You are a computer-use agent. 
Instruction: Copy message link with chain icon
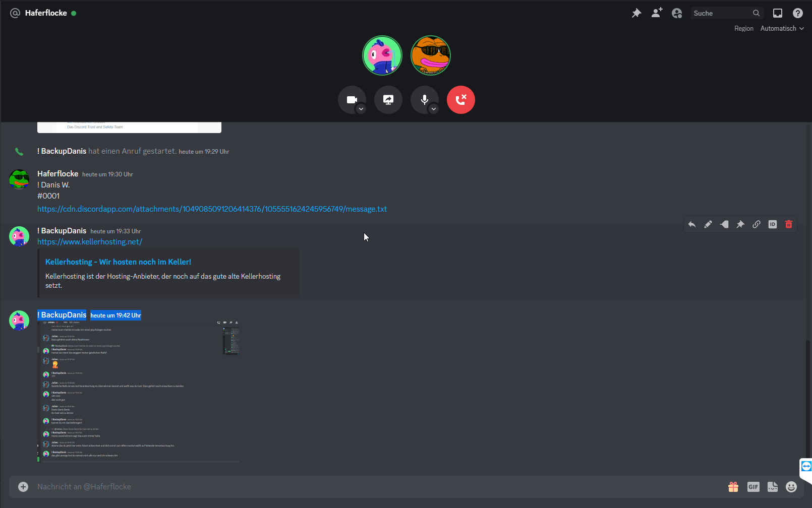pyautogui.click(x=757, y=225)
